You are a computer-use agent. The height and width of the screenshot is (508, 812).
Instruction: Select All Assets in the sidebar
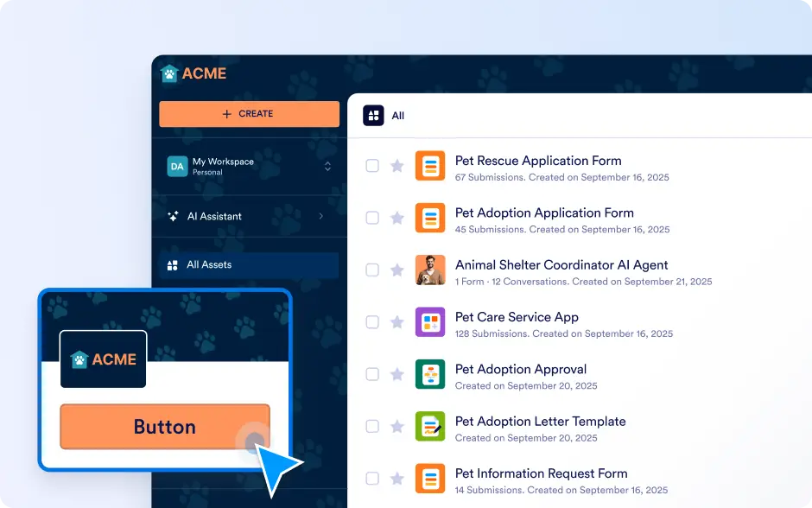(209, 265)
